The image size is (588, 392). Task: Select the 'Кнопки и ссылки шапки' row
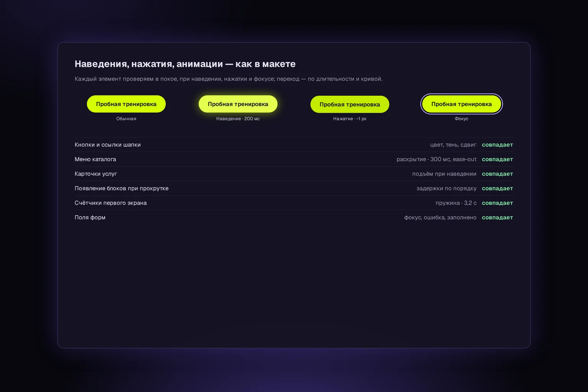click(x=294, y=145)
